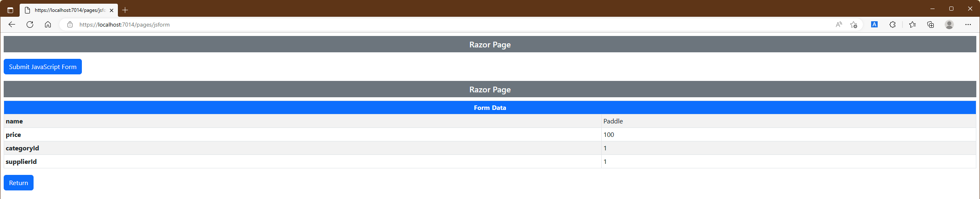The image size is (980, 199).
Task: Open Read aloud icon in address bar
Action: [x=839, y=25]
